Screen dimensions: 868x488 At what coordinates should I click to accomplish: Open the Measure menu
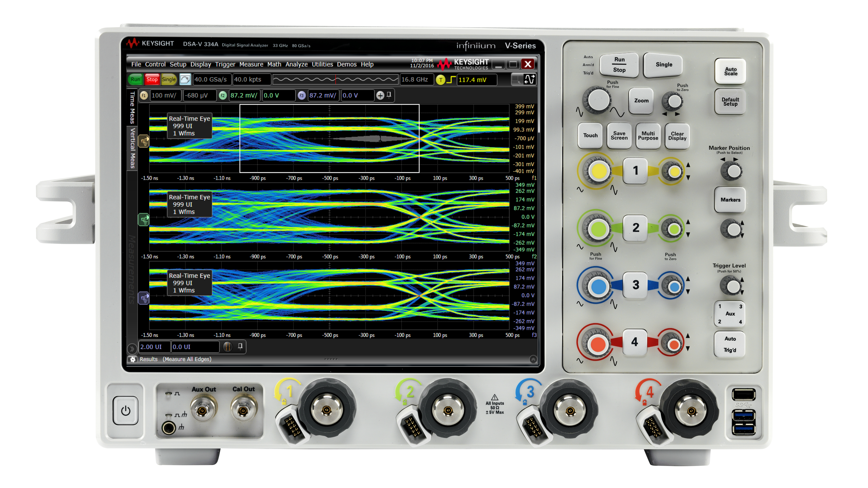point(251,64)
